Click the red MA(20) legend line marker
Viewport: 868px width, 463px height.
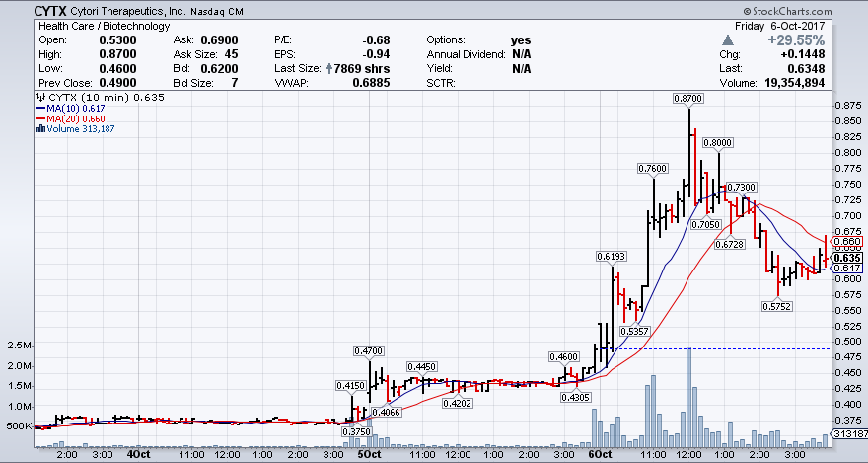(38, 117)
